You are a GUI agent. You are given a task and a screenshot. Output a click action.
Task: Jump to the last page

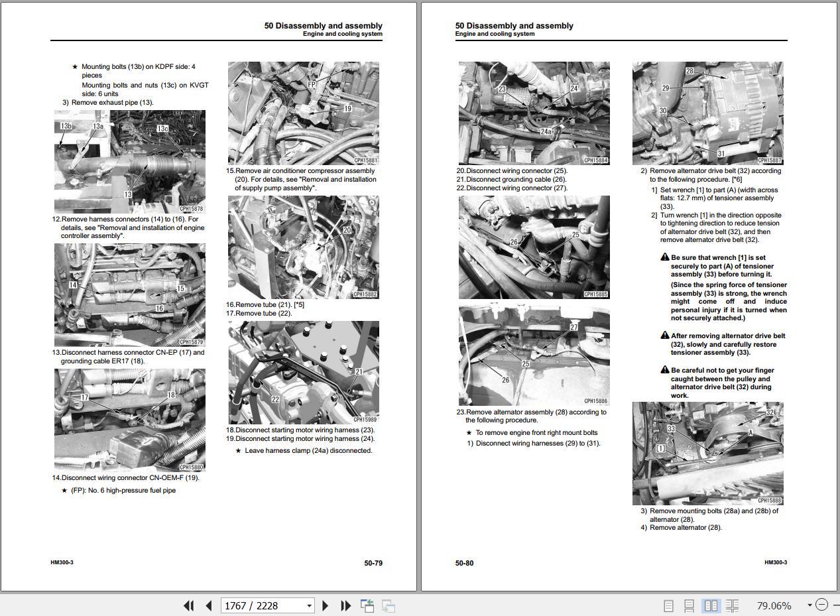click(345, 605)
